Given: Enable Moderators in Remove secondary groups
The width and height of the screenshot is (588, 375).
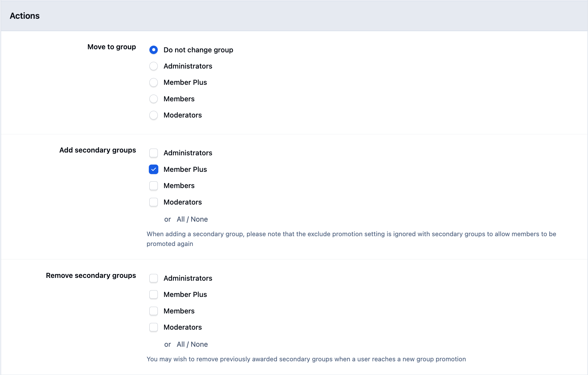Looking at the screenshot, I should click(154, 327).
